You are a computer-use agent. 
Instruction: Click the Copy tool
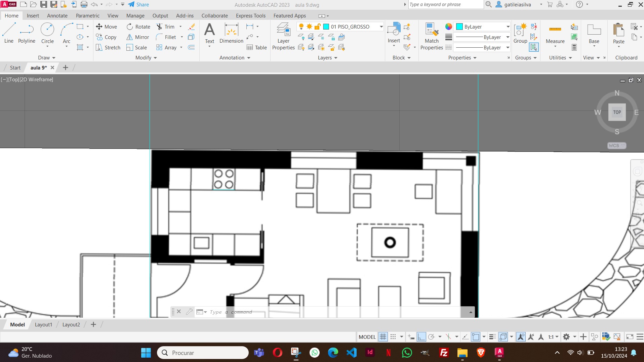[x=106, y=37]
